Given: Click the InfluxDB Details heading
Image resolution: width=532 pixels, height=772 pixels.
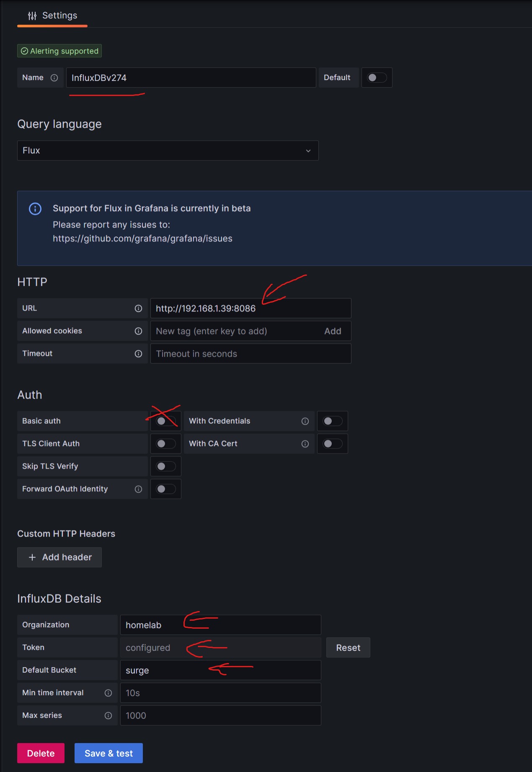Looking at the screenshot, I should 59,598.
